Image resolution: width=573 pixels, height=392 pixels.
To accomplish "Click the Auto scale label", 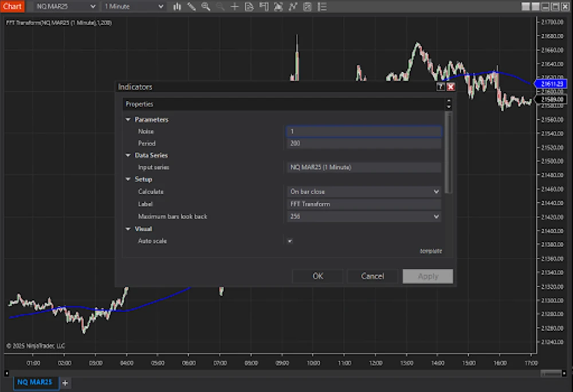I will (x=152, y=241).
